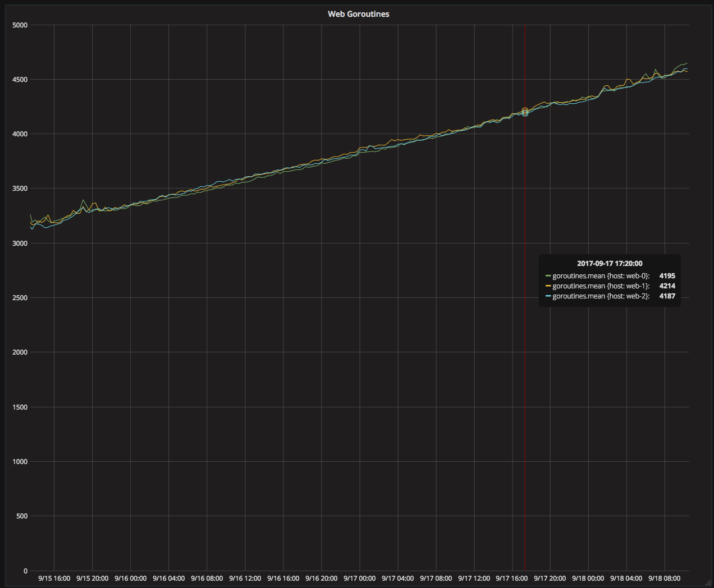Click the highlighted data point on the crosshair
This screenshot has width=714, height=588.
click(524, 111)
